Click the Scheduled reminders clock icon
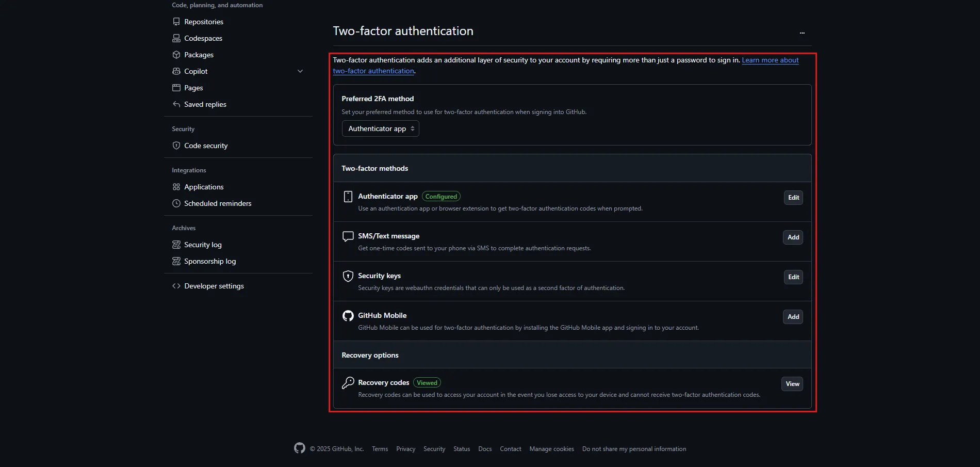Image resolution: width=980 pixels, height=467 pixels. (176, 203)
